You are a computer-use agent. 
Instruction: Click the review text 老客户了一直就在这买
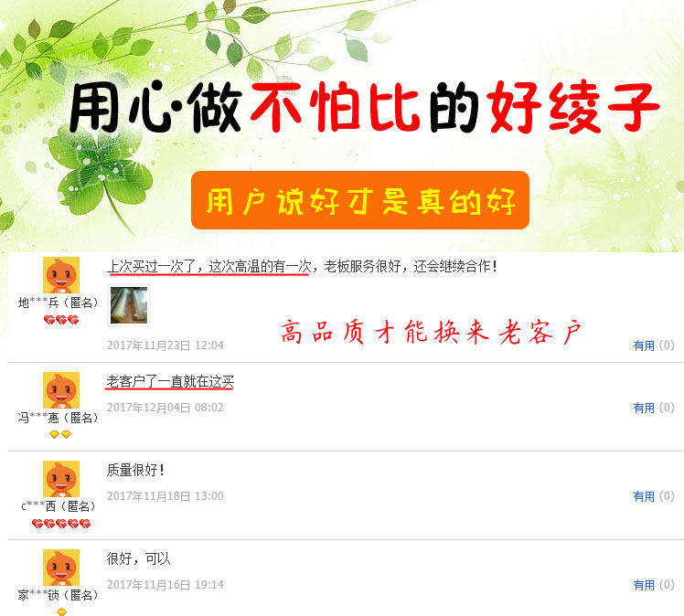point(170,382)
